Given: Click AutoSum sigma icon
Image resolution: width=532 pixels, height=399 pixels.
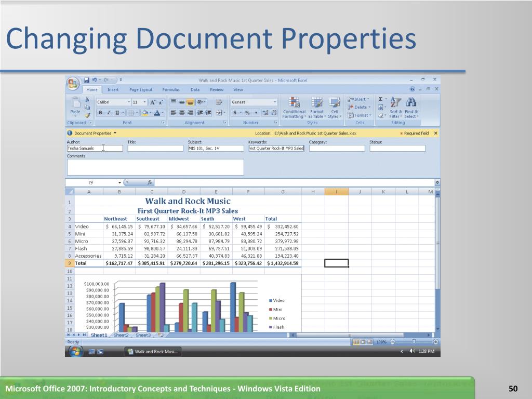Looking at the screenshot, I should pyautogui.click(x=380, y=99).
